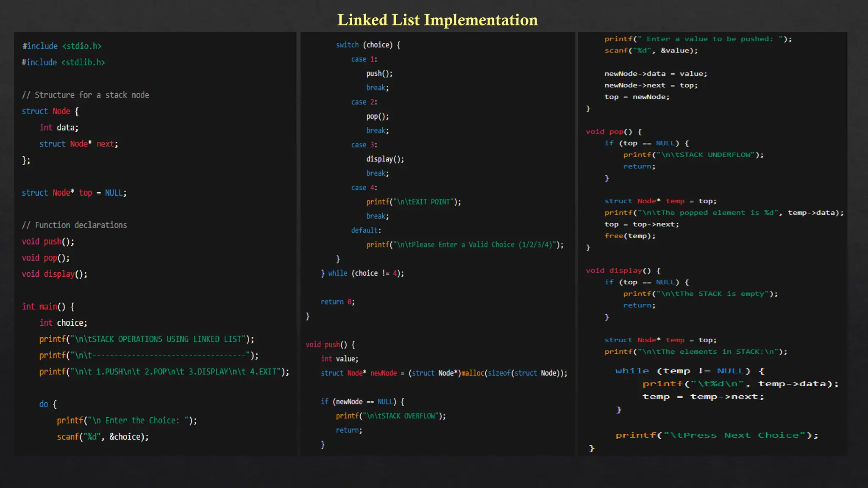Click the newNode->next = top; line
868x488 pixels.
point(651,85)
